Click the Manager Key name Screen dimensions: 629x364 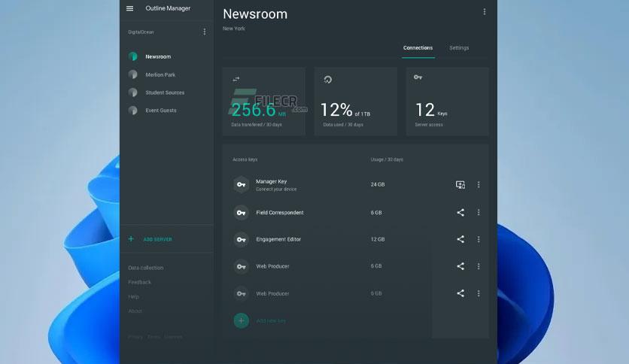click(271, 181)
